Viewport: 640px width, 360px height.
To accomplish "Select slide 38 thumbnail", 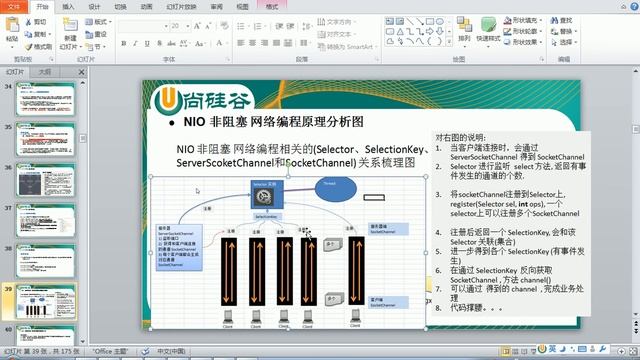I will coord(46,261).
